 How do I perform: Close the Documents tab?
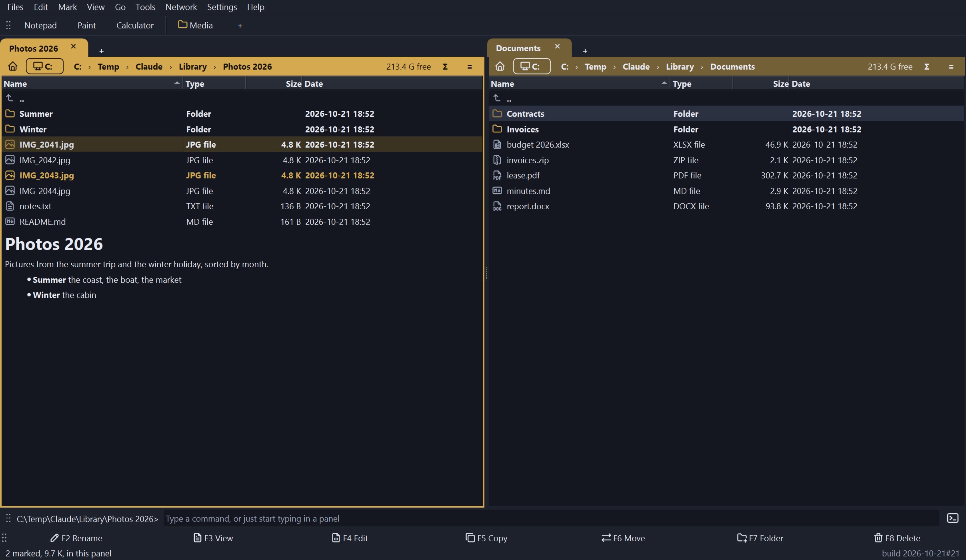[x=557, y=46]
